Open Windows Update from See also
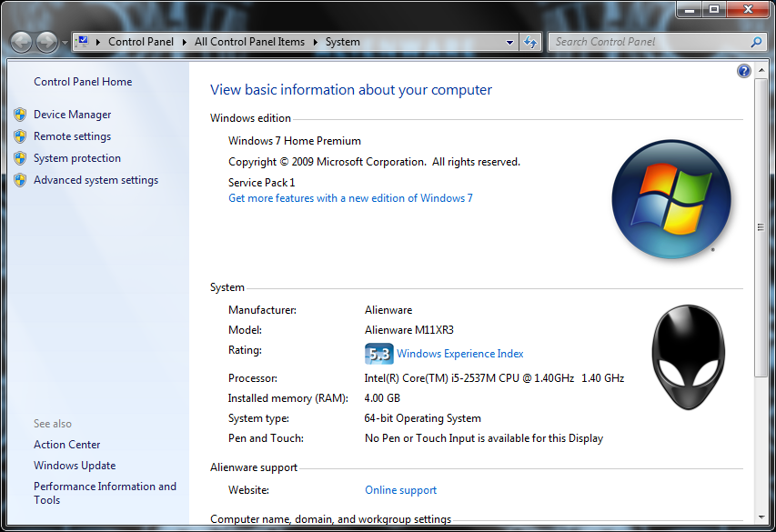The height and width of the screenshot is (532, 776). tap(74, 465)
